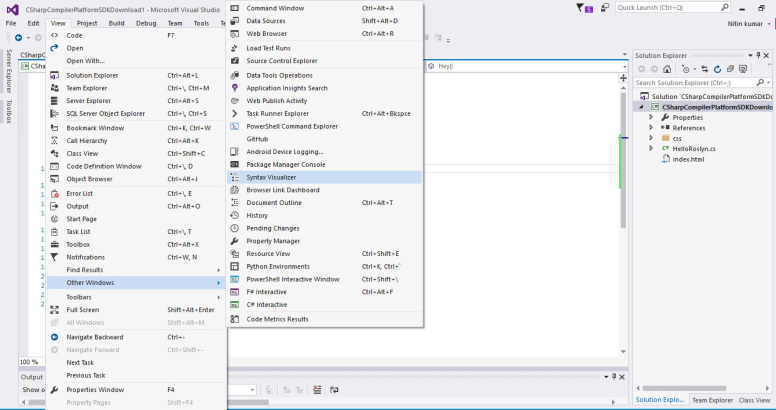Click Property Manager wrench icon
The height and width of the screenshot is (410, 776).
point(235,241)
